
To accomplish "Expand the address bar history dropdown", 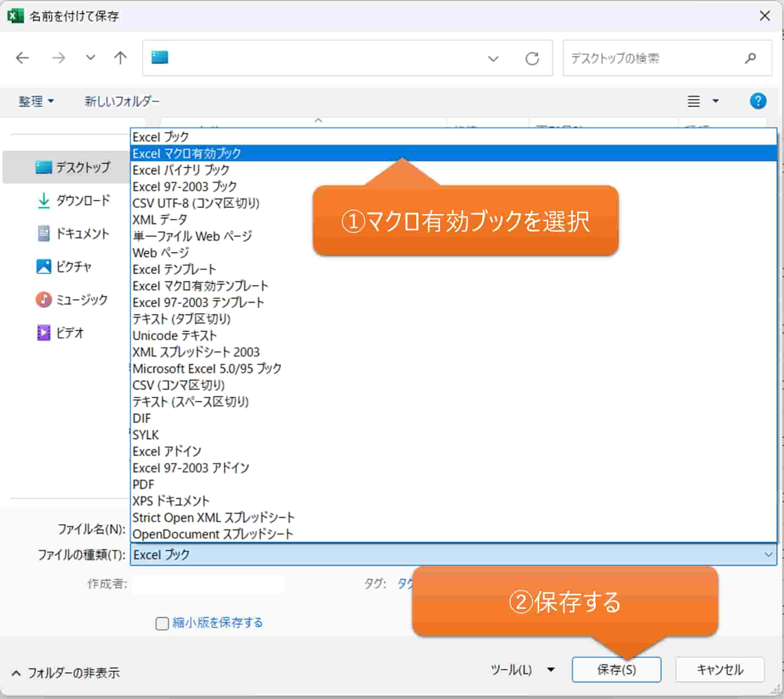I will pyautogui.click(x=493, y=58).
